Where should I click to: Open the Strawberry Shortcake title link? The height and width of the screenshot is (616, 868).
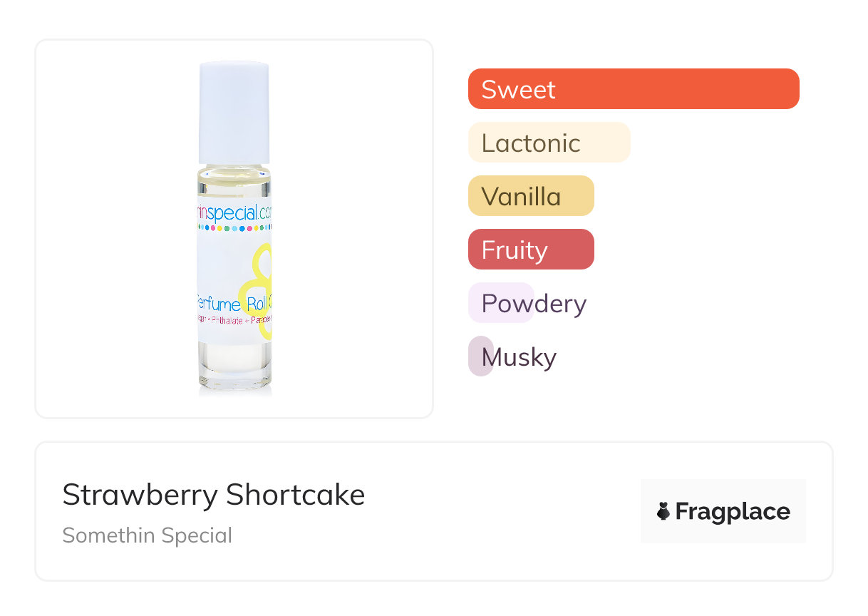214,495
